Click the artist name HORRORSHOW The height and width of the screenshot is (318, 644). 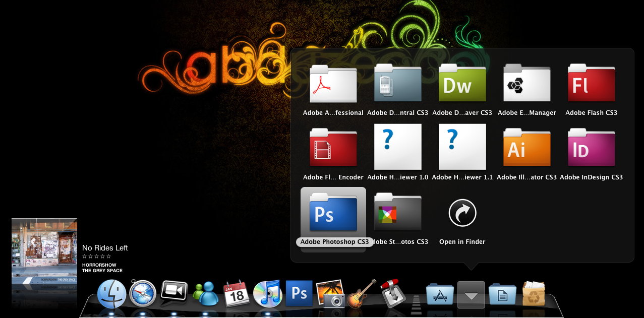tap(99, 265)
